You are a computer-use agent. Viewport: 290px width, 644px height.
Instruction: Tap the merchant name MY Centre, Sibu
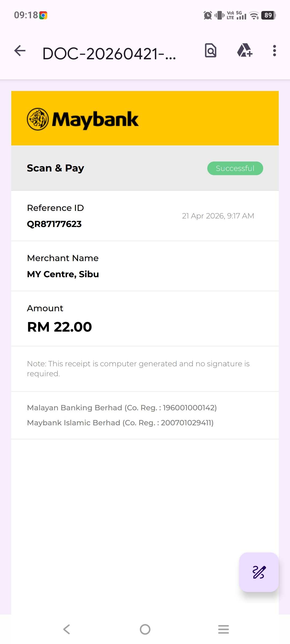coord(63,274)
